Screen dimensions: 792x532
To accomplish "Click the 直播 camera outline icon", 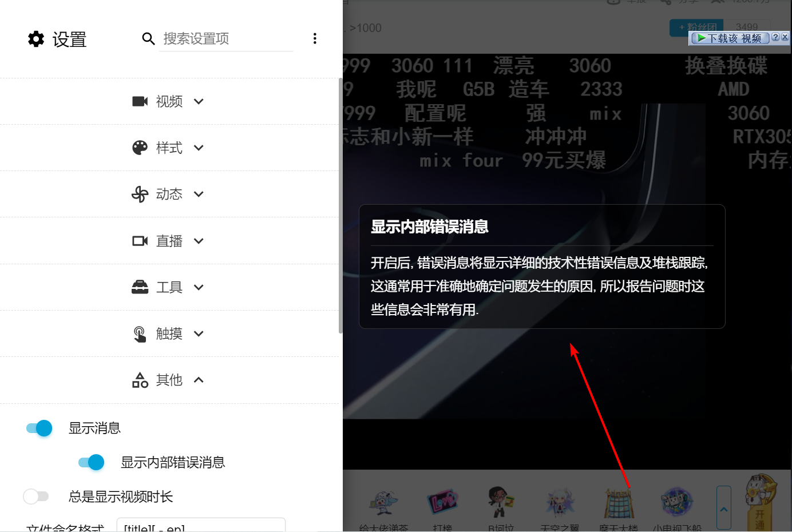I will tap(140, 241).
